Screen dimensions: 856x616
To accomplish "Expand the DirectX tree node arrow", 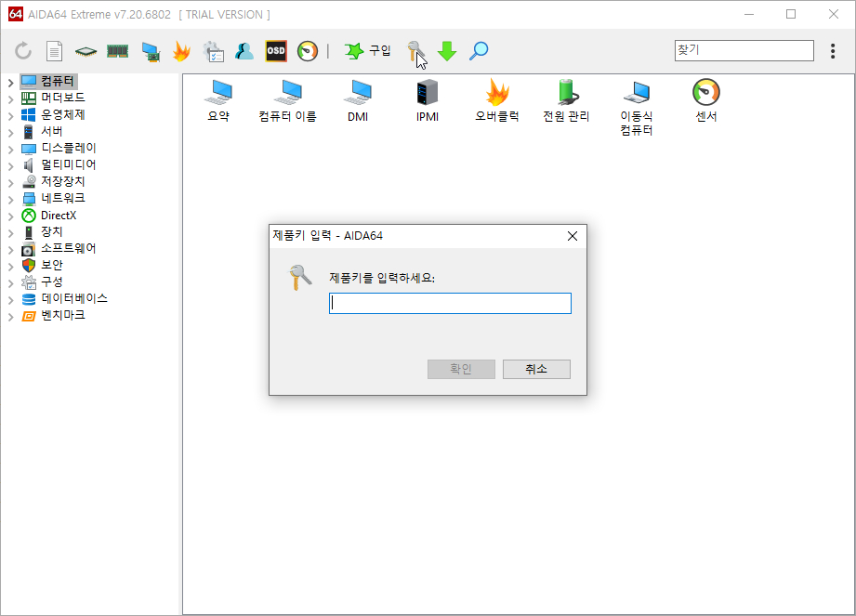I will coord(10,216).
